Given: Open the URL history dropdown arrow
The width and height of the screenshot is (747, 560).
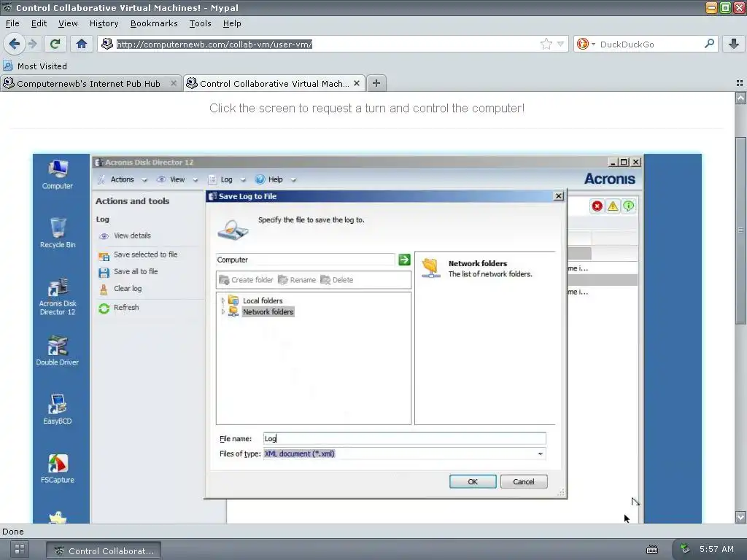Looking at the screenshot, I should pyautogui.click(x=561, y=44).
